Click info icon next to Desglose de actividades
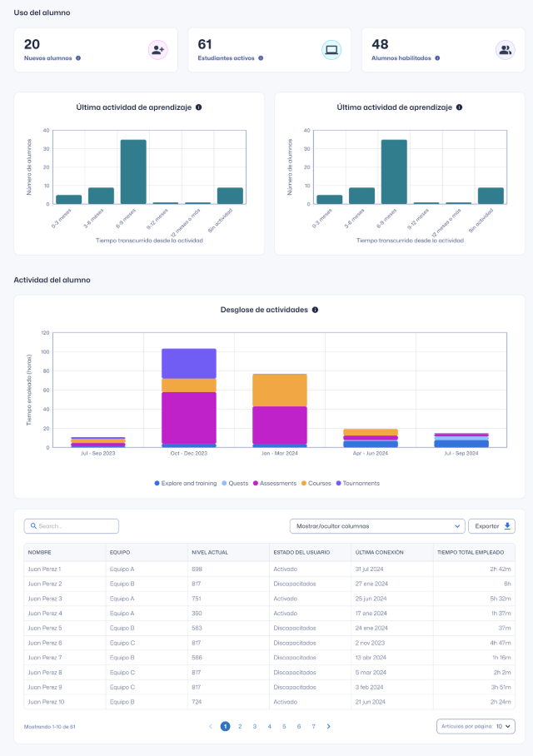The width and height of the screenshot is (533, 756). [x=315, y=310]
